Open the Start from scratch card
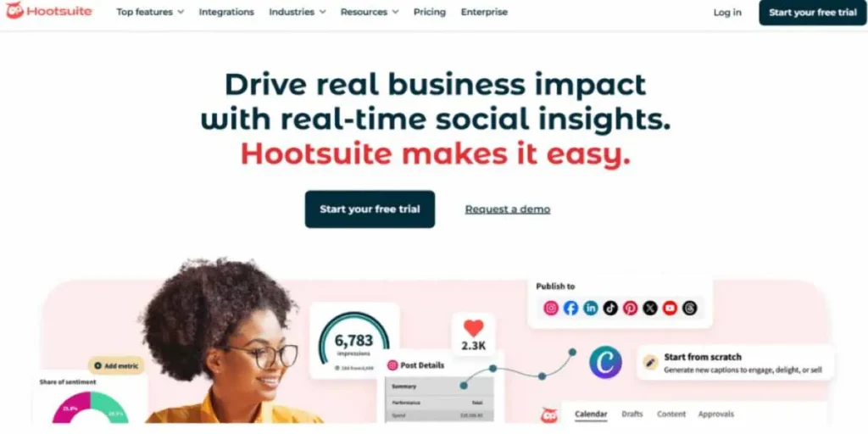This screenshot has height=434, width=868. [x=735, y=363]
